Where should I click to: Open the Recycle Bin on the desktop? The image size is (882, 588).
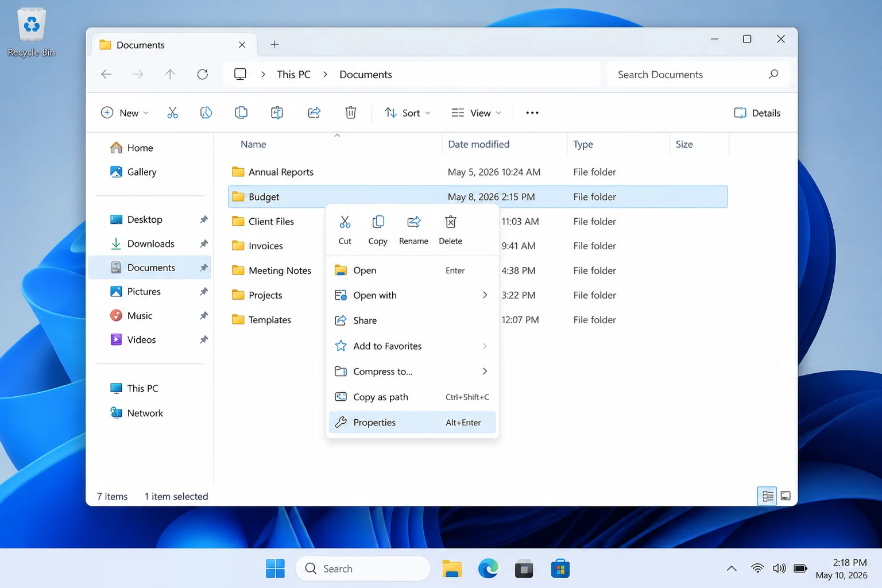32,33
